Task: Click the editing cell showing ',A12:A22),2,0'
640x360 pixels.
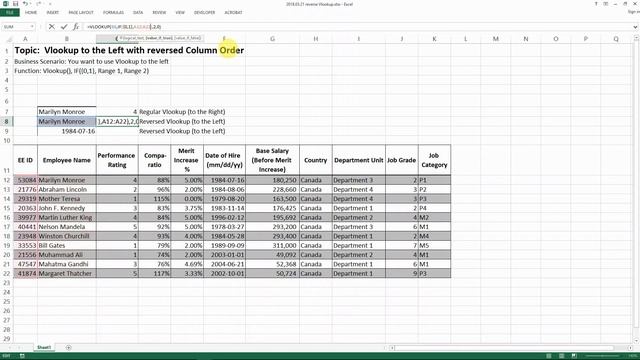Action: (x=118, y=121)
